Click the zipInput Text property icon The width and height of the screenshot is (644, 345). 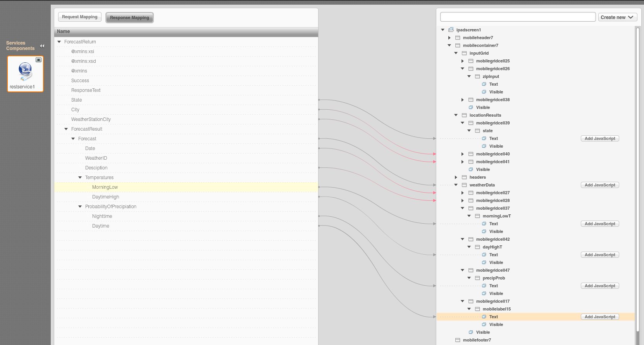click(x=484, y=84)
